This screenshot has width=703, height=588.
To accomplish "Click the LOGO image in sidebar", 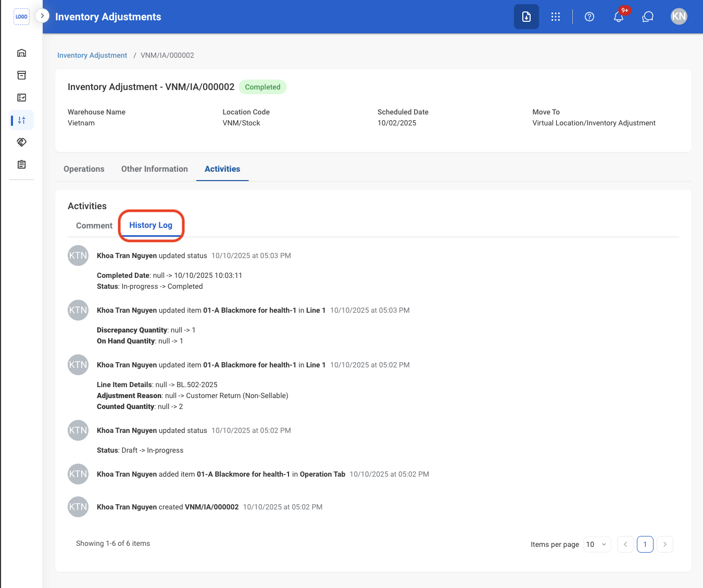I will 21,17.
